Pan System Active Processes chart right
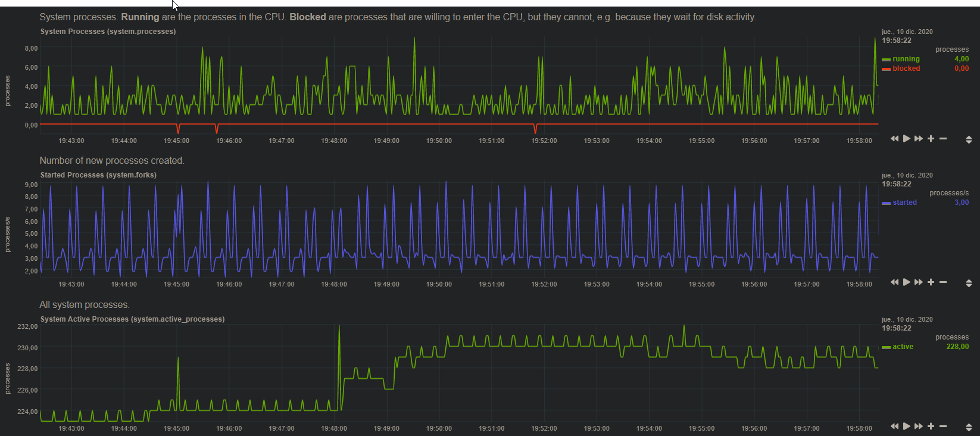Screen dimensions: 980x436 click(x=919, y=426)
